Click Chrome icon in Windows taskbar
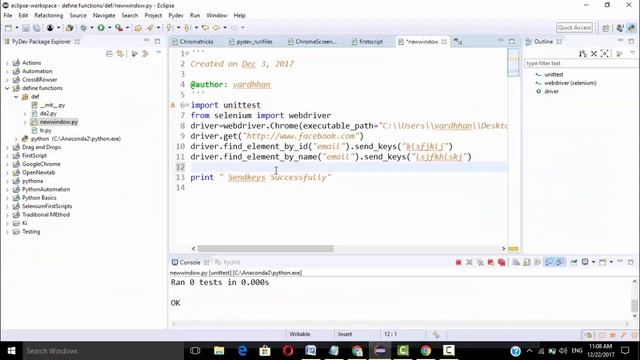This screenshot has width=640, height=360. point(426,351)
